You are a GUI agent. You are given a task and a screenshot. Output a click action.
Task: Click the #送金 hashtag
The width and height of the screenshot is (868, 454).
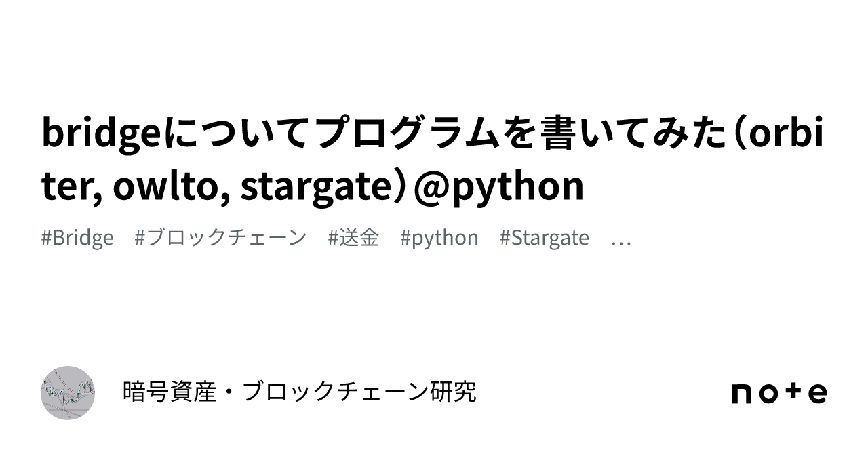click(353, 238)
